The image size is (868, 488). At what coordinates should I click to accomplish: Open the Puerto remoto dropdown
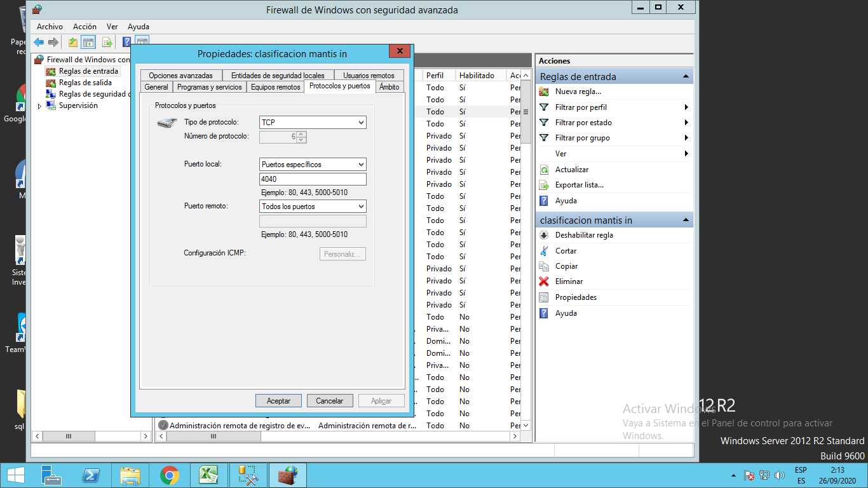pyautogui.click(x=313, y=206)
